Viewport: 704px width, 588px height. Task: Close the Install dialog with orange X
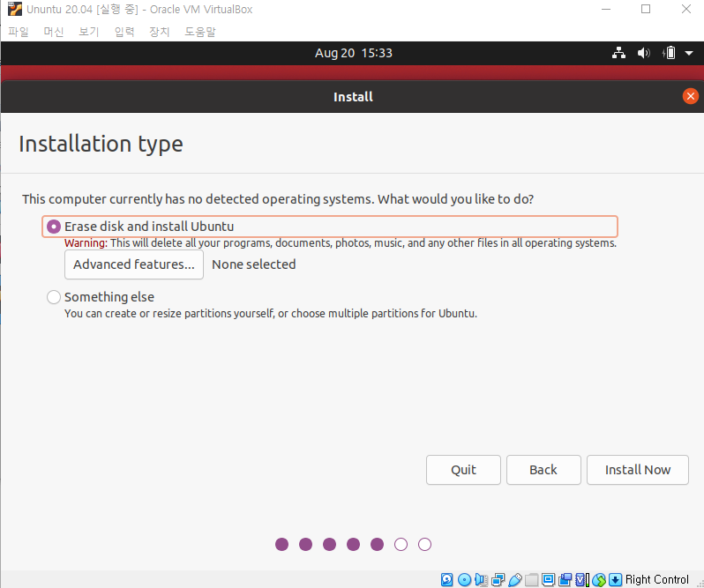(690, 96)
